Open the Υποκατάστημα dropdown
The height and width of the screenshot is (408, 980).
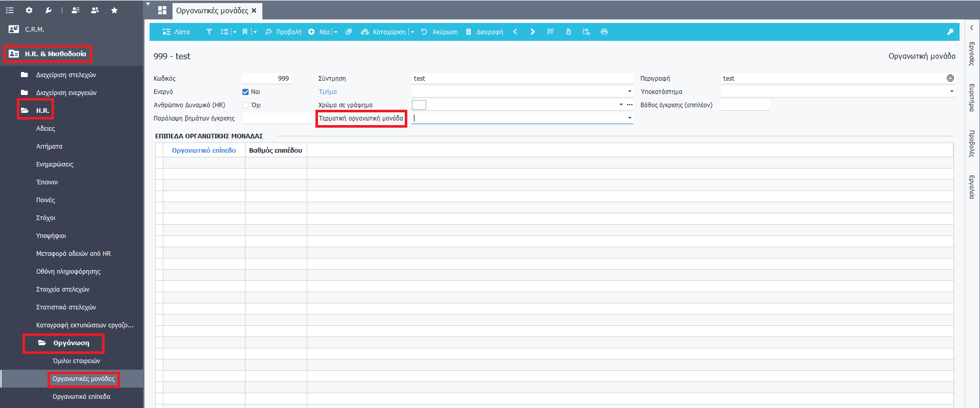(951, 91)
